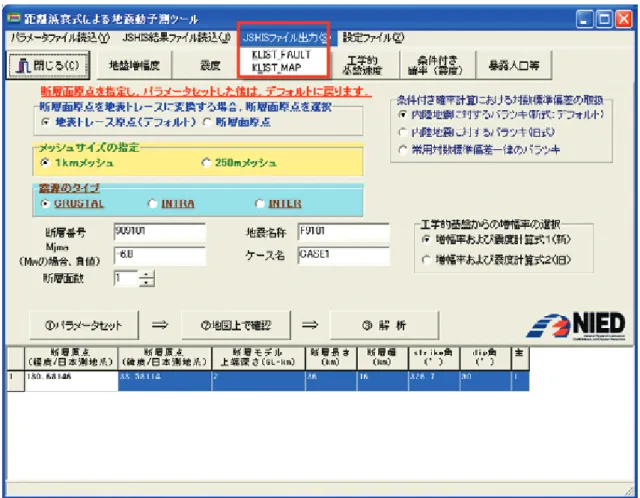Select 増幅率および震度計算式2(旧) radio
Screen dimensions: 640x498
click(x=426, y=259)
